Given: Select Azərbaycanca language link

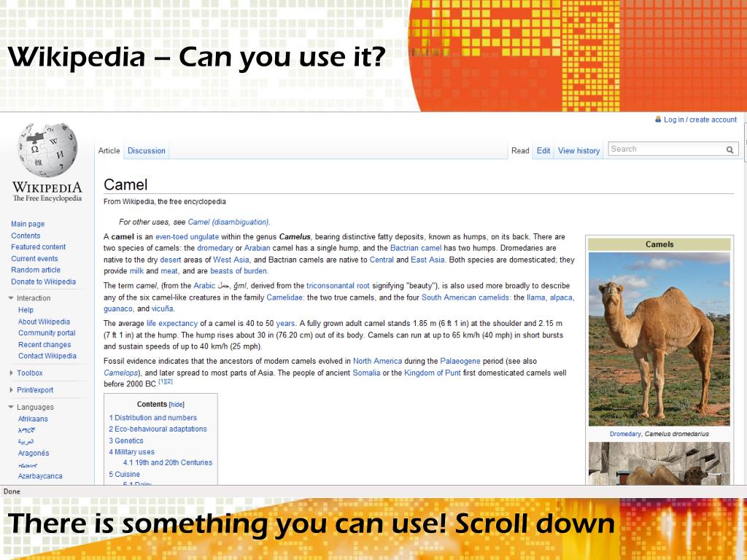Looking at the screenshot, I should (x=40, y=476).
